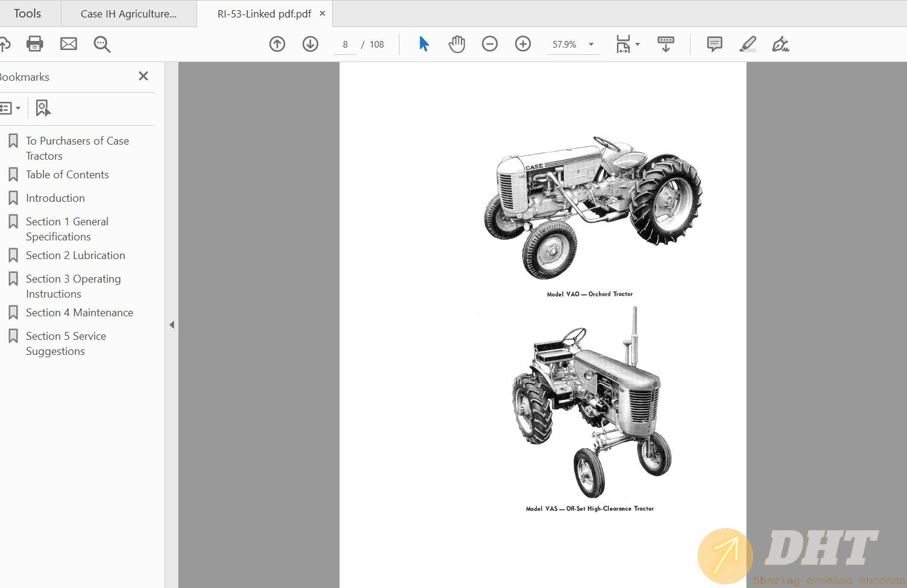Jump to Section 4 Maintenance bookmark
The image size is (907, 588).
point(80,313)
